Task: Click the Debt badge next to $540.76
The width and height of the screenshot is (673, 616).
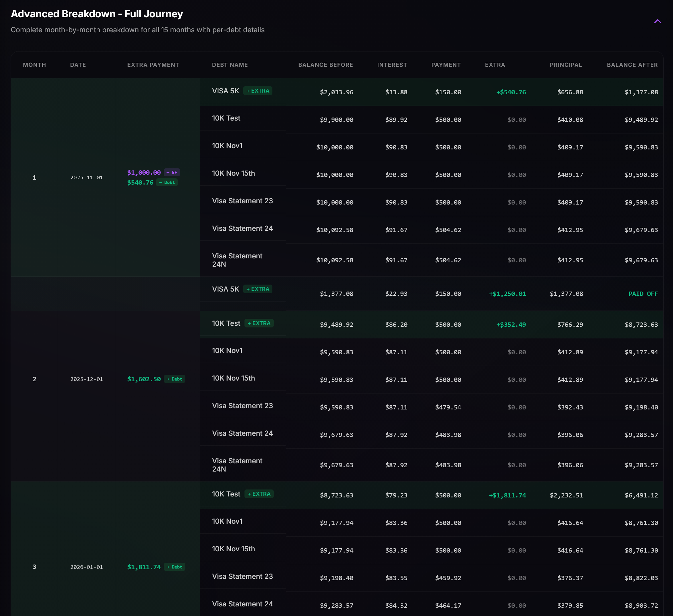Action: pos(167,183)
